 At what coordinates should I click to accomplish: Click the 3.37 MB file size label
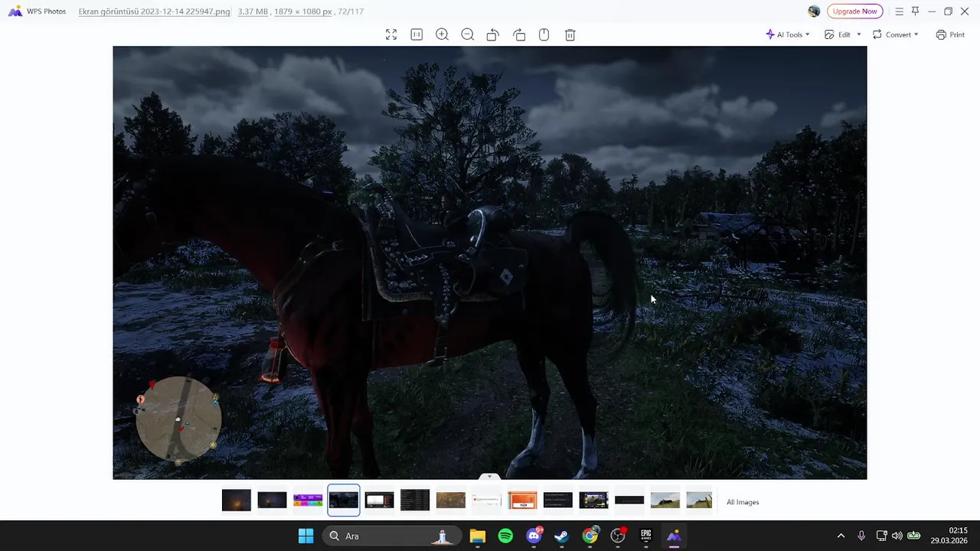click(251, 11)
